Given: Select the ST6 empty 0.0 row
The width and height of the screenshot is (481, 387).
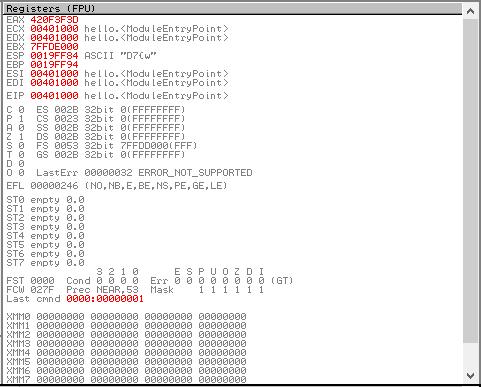Looking at the screenshot, I should click(45, 254).
